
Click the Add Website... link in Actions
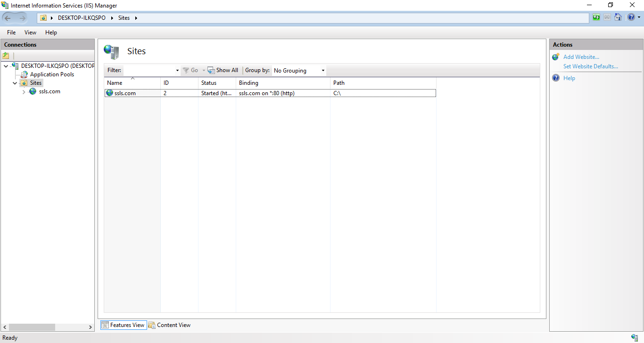[x=581, y=57]
